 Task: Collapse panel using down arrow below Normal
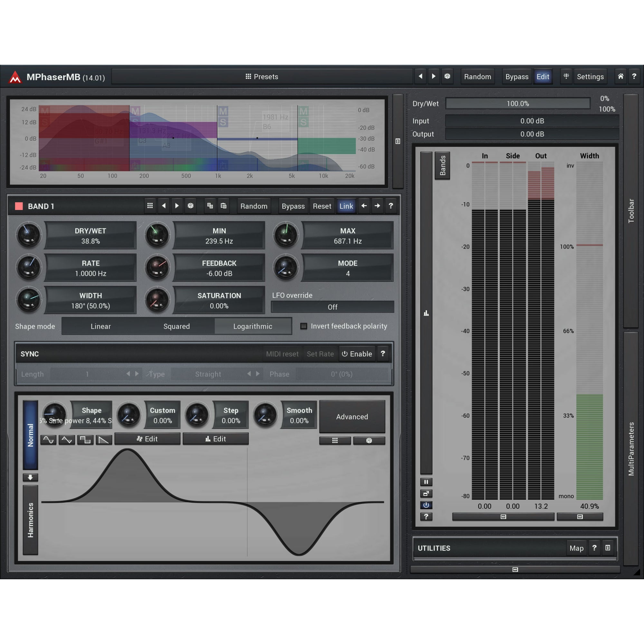click(30, 477)
